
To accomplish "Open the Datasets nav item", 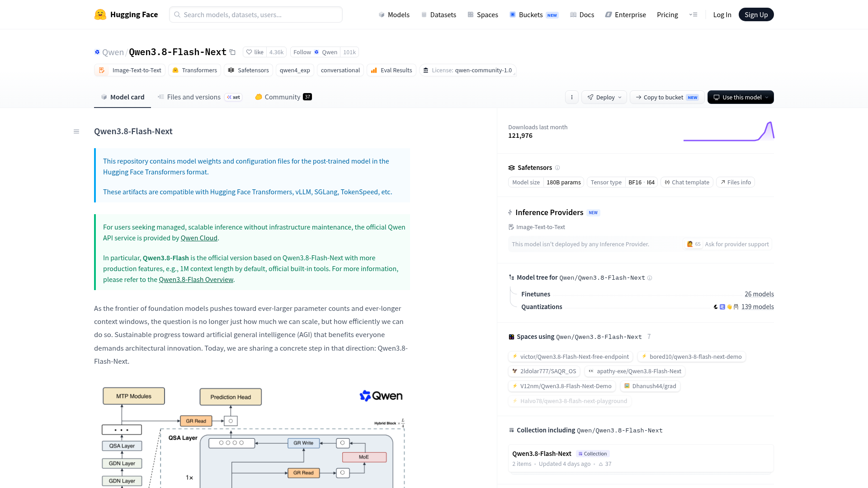I will [439, 14].
